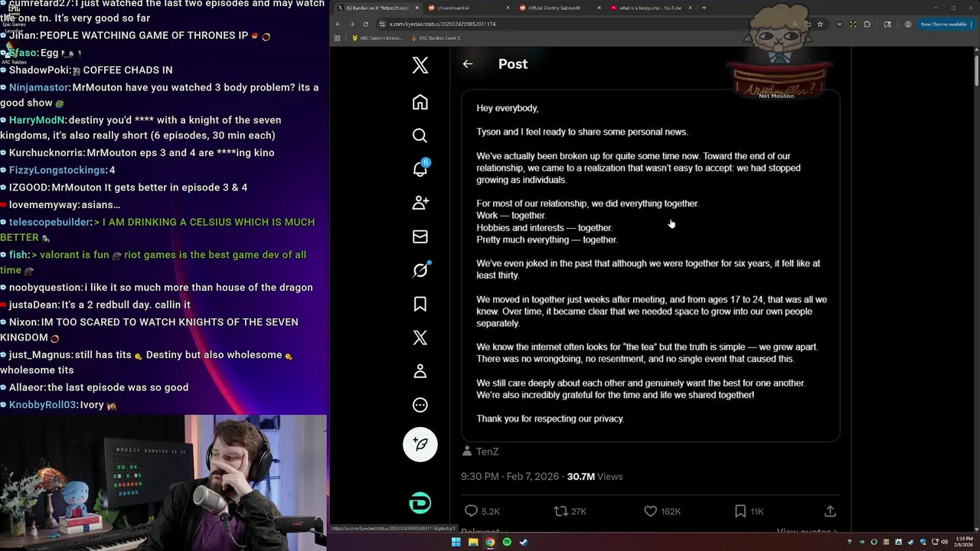Close the r/LivestreamFail tab

[x=507, y=8]
